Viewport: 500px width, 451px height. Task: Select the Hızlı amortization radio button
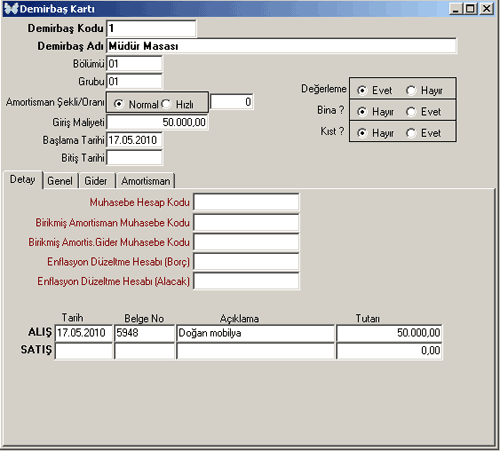coord(166,104)
